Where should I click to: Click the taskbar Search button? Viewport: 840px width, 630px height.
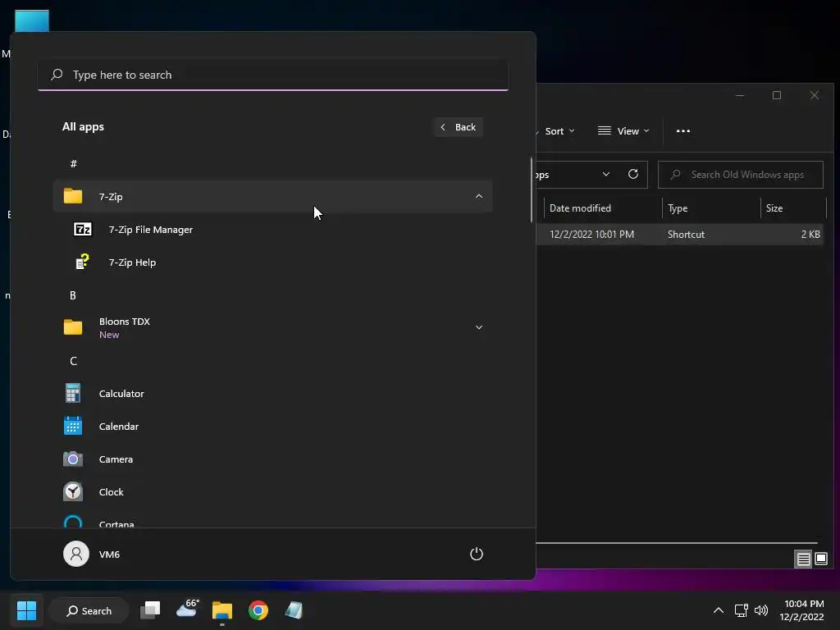89,610
